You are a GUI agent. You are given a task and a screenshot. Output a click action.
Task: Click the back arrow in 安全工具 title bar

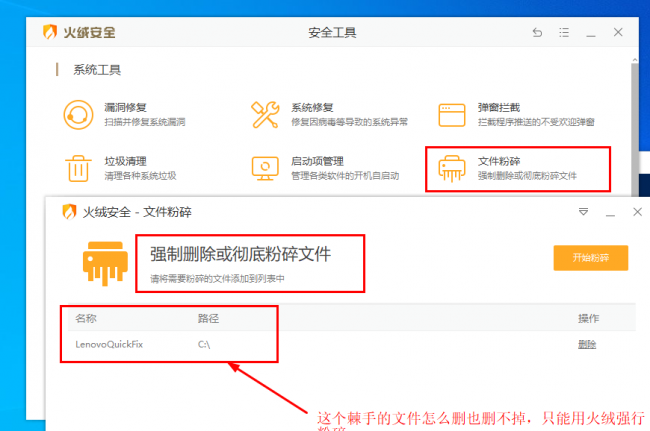click(537, 32)
